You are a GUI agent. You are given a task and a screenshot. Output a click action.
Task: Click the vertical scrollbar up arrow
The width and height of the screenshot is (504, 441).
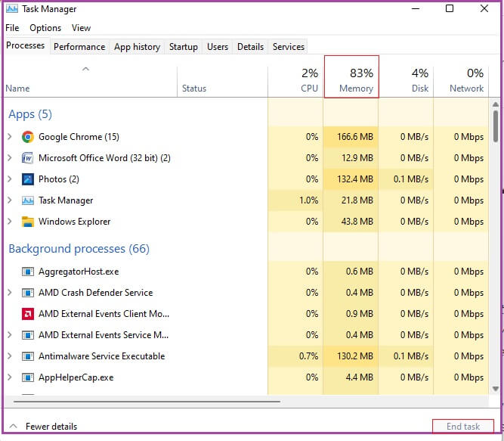click(496, 104)
